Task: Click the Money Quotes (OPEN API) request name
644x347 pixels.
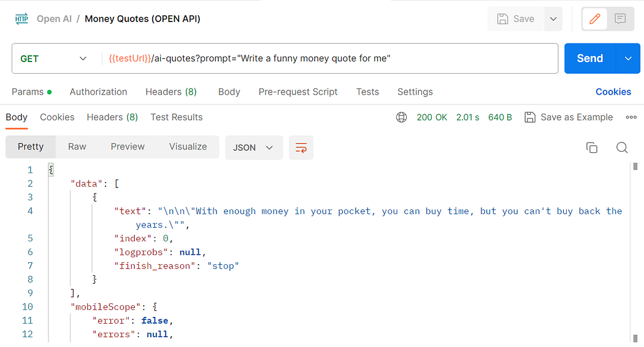Action: pos(142,19)
